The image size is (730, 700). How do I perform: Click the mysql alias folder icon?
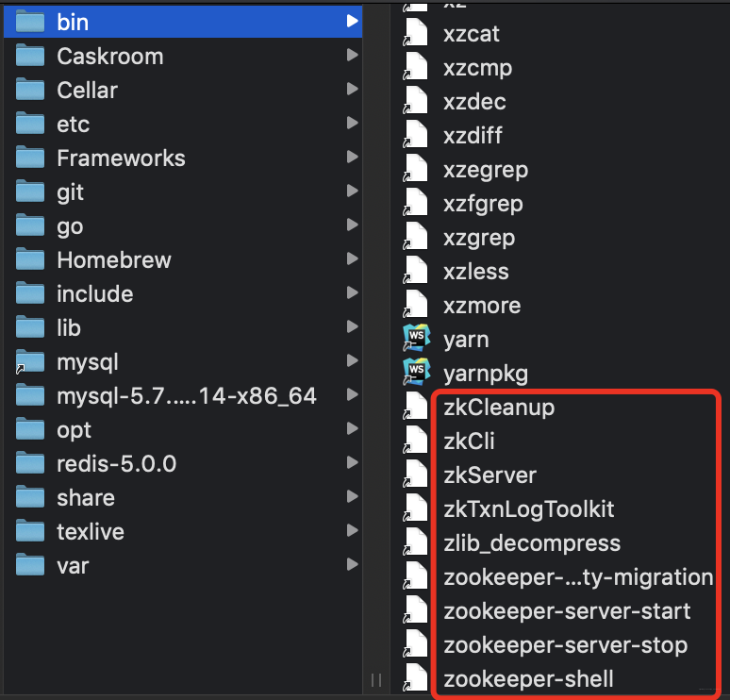(x=31, y=361)
